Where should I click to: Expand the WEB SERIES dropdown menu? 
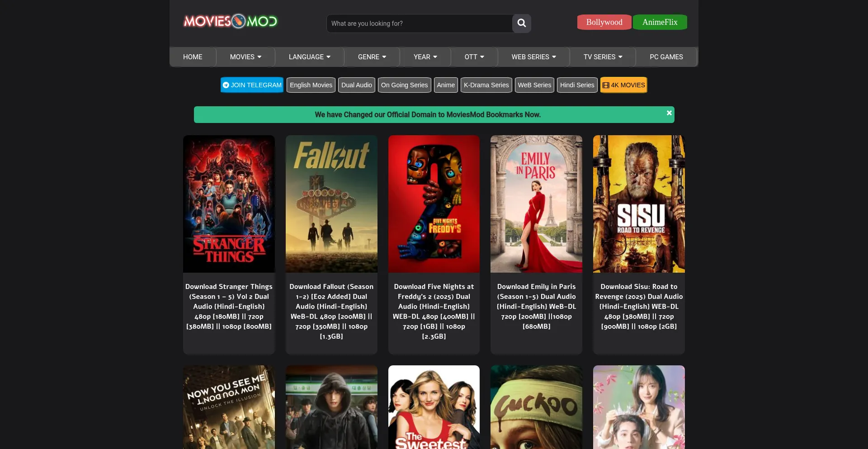point(534,57)
